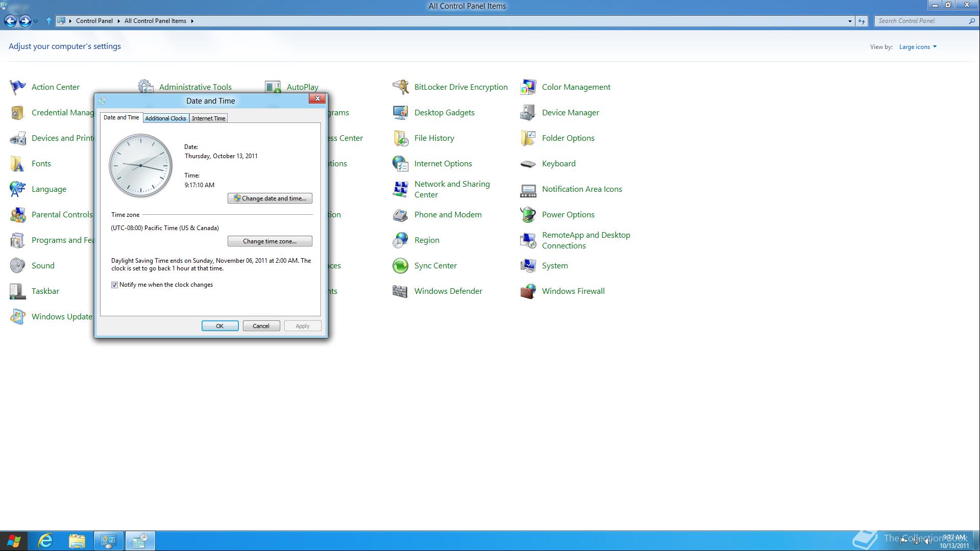Viewport: 980px width, 551px height.
Task: Open the Credential Manager vault icon
Action: [x=18, y=113]
